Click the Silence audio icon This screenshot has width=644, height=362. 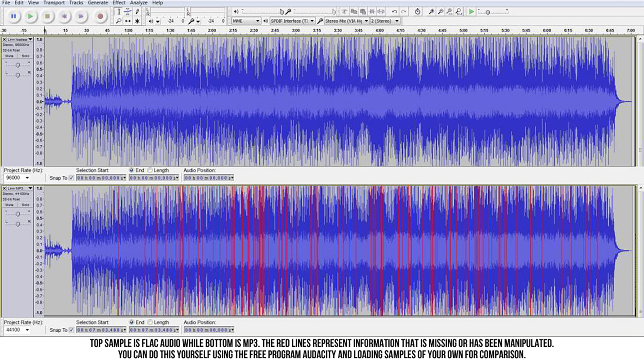pos(381,12)
